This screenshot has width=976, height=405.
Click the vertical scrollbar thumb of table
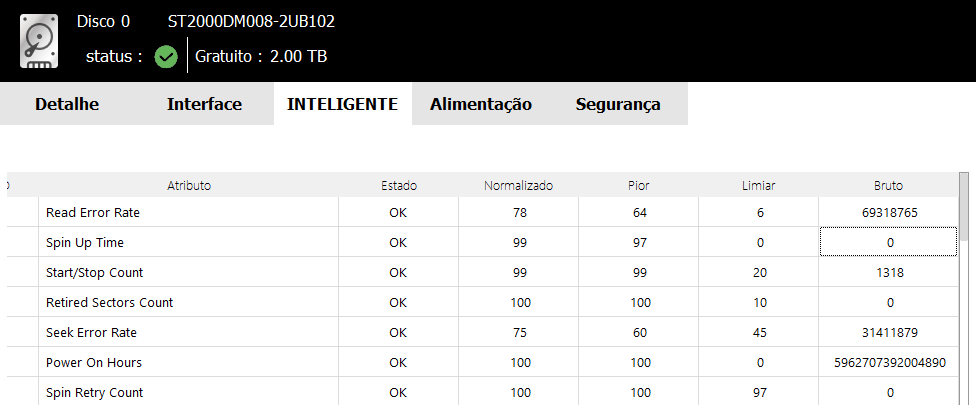[964, 207]
